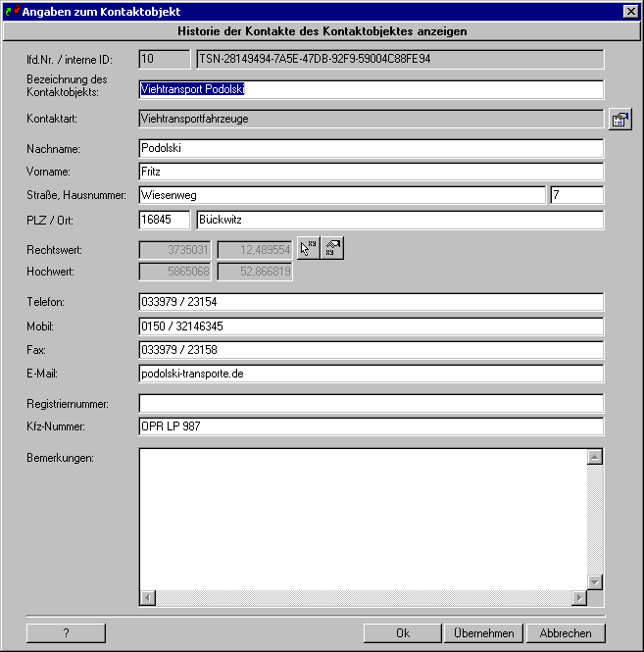Click Rechtswert value 3735031

tap(175, 250)
